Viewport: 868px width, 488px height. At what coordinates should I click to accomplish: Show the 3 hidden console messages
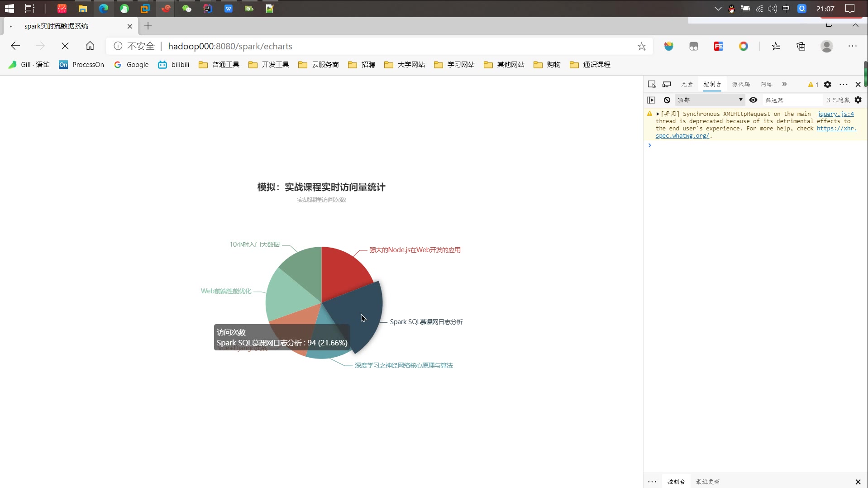838,100
